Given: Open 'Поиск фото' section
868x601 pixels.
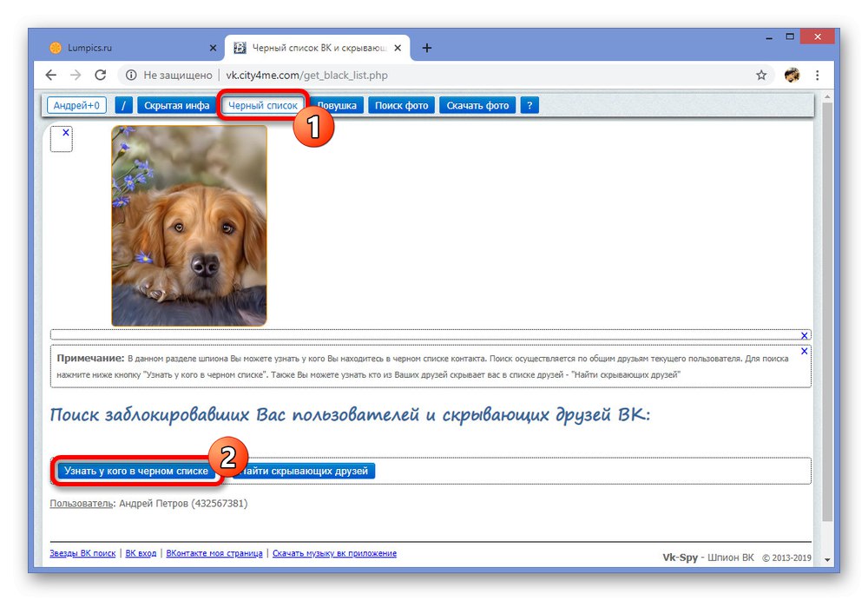Looking at the screenshot, I should [401, 105].
